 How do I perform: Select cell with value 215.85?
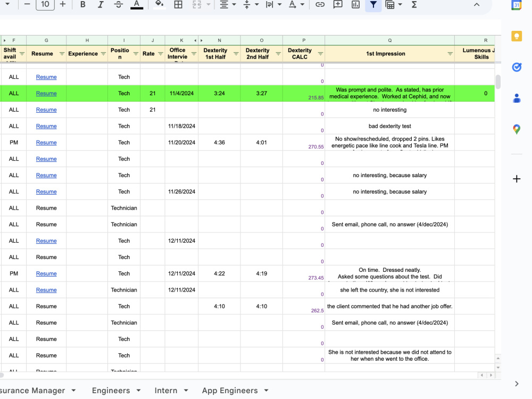coord(304,93)
